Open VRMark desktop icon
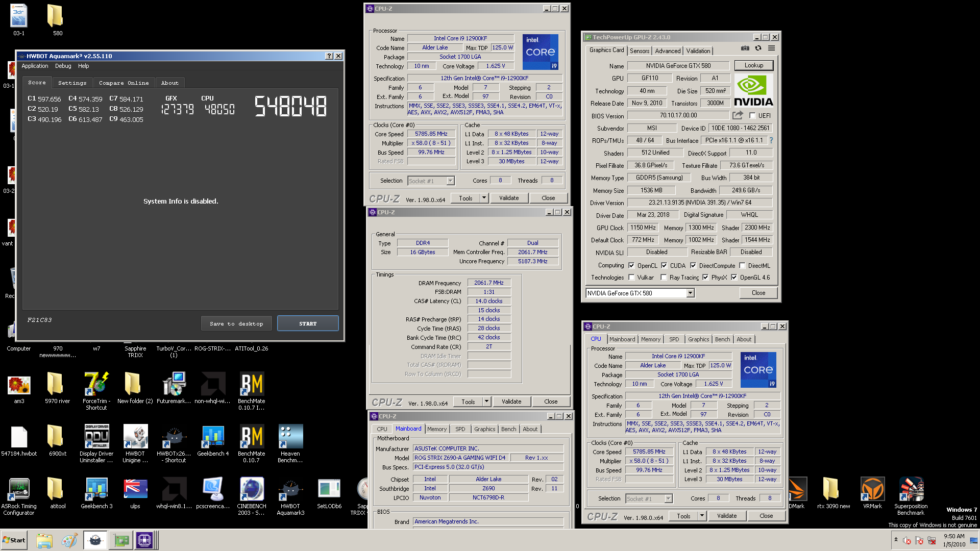This screenshot has height=551, width=980. coord(872,489)
